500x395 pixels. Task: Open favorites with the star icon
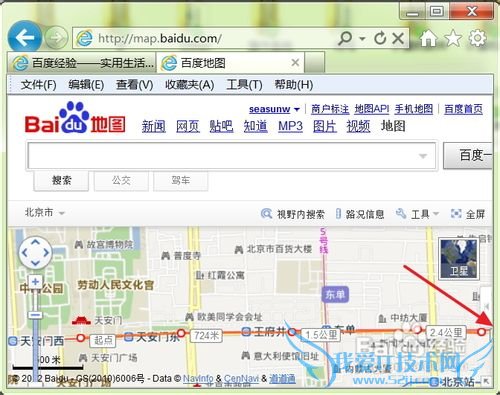click(453, 38)
